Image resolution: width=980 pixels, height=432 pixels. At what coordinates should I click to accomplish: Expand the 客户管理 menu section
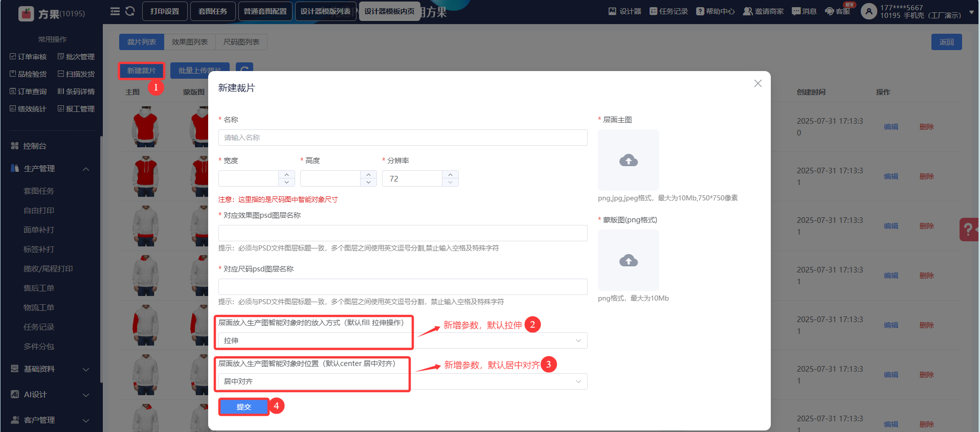[x=86, y=420]
